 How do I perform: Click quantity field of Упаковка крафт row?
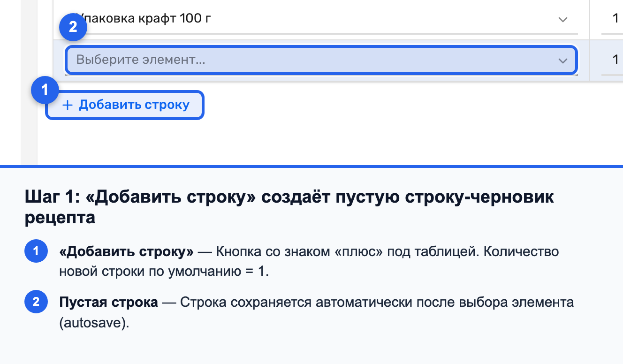612,20
